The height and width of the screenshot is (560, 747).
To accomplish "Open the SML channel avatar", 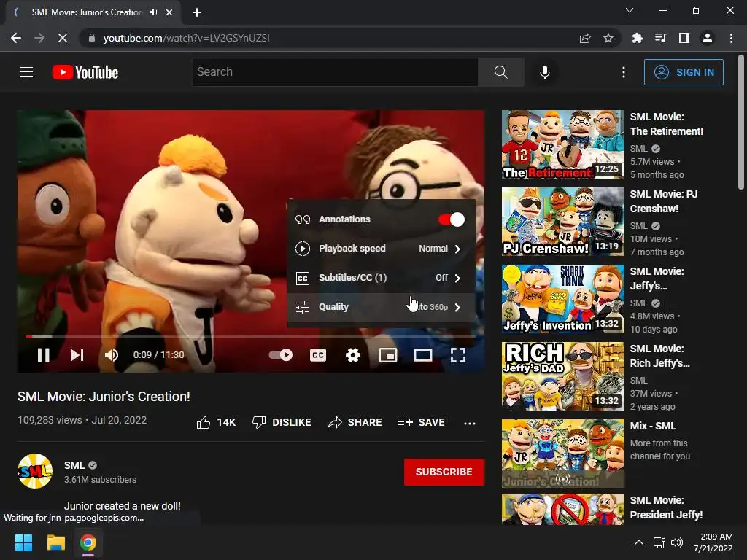I will (35, 471).
